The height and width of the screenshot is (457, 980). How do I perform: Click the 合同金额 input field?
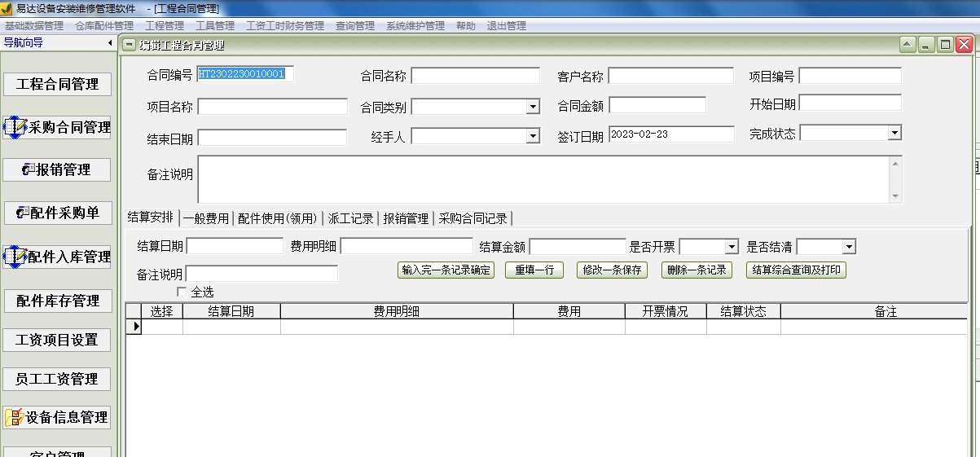click(657, 105)
